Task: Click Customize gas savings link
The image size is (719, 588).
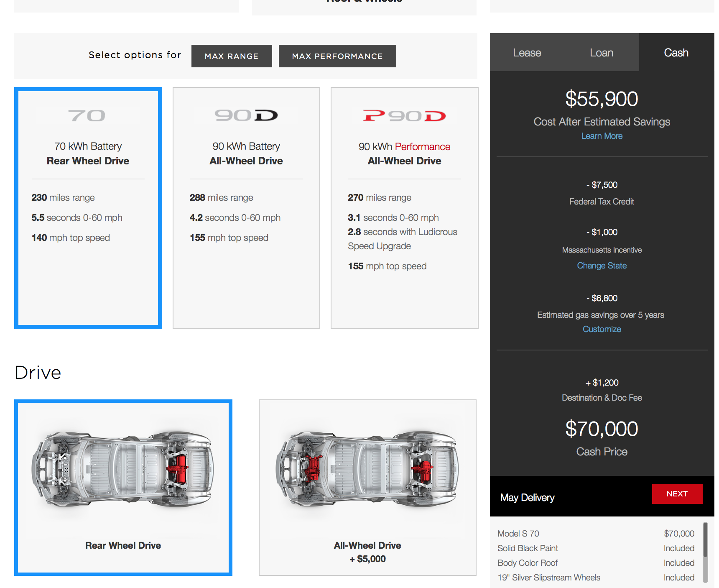Action: pos(602,329)
